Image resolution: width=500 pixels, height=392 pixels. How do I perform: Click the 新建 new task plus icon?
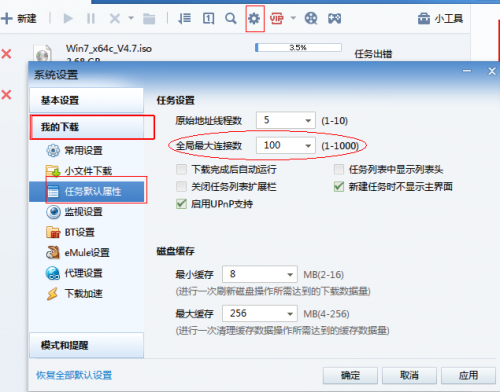coord(7,18)
